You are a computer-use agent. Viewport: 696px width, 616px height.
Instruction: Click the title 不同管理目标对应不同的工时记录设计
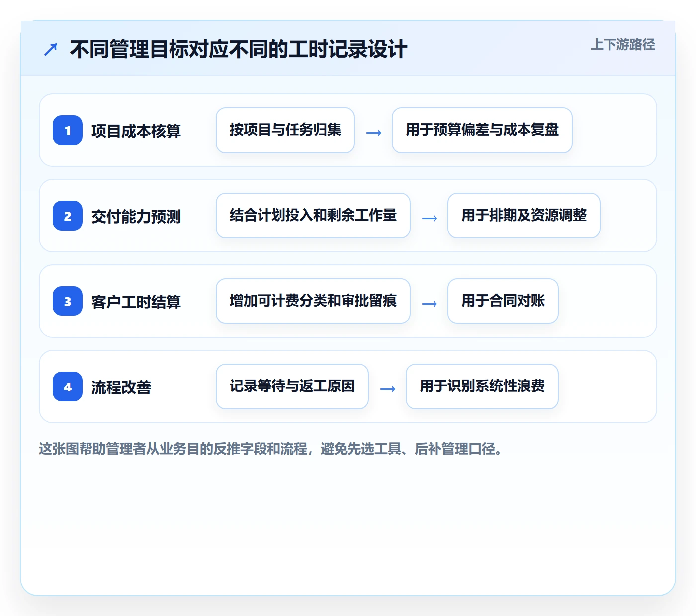pos(239,49)
